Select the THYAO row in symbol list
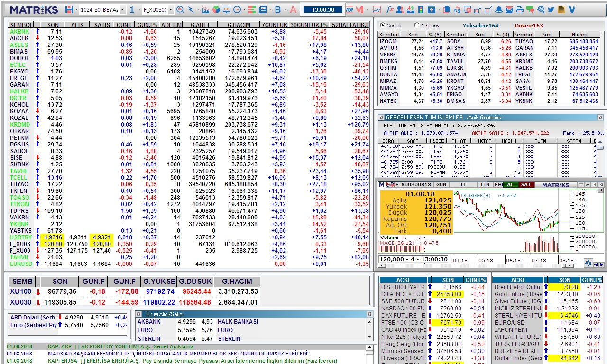Viewport: 607px width, 364px height. click(x=189, y=184)
